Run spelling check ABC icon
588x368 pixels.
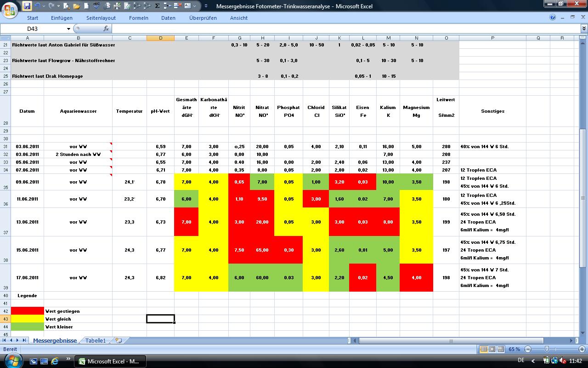(97, 6)
